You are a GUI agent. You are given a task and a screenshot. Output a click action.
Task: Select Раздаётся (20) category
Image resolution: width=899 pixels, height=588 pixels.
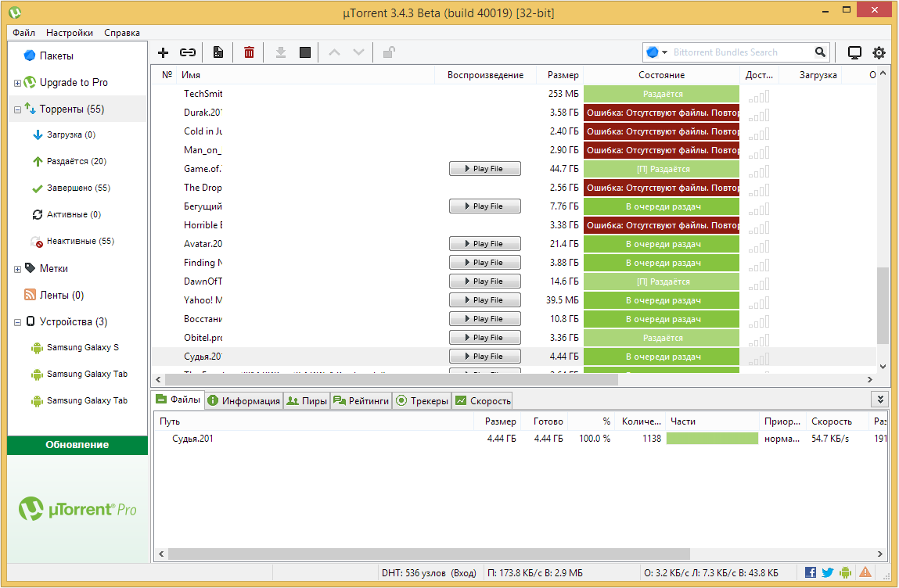coord(76,161)
